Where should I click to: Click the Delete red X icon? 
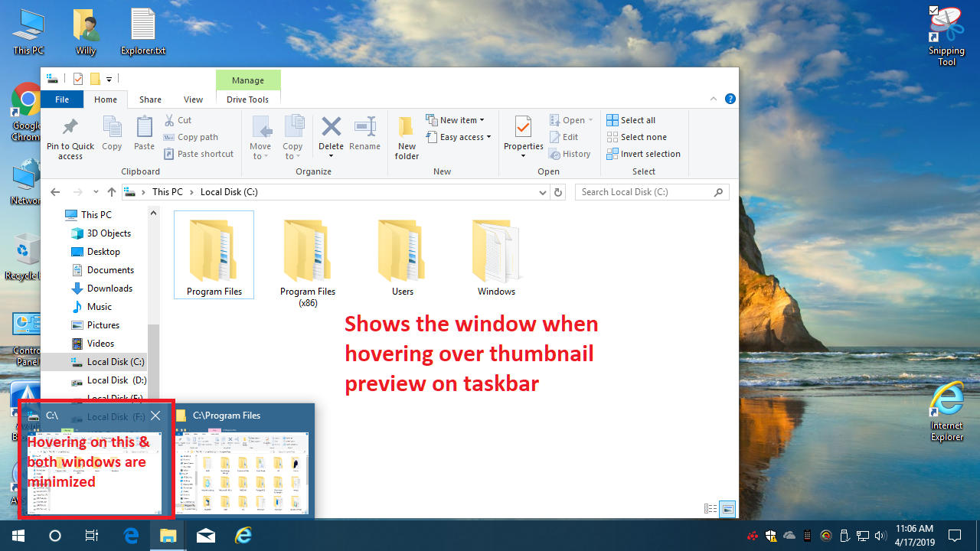click(x=331, y=126)
